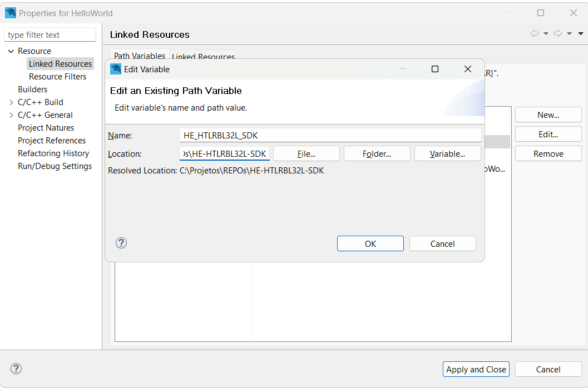The width and height of the screenshot is (588, 388).
Task: Select Resource Filters in the tree
Action: [x=57, y=77]
